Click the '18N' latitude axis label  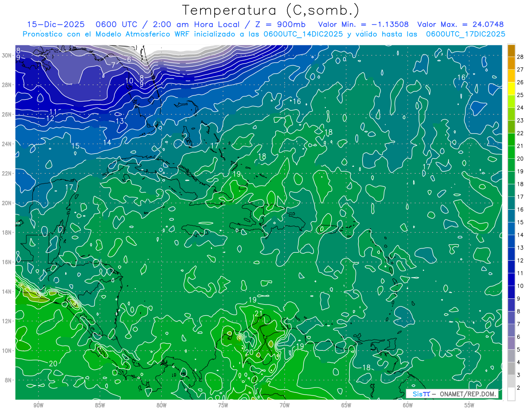7,232
